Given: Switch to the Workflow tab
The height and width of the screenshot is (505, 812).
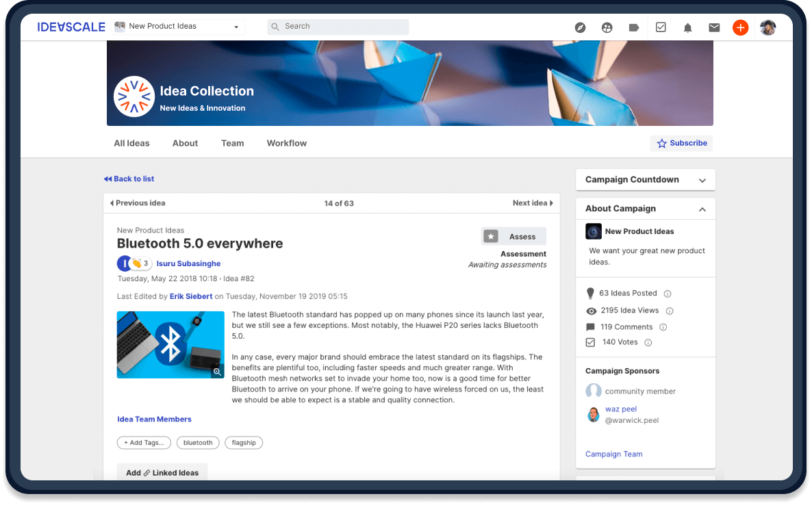Looking at the screenshot, I should (286, 143).
